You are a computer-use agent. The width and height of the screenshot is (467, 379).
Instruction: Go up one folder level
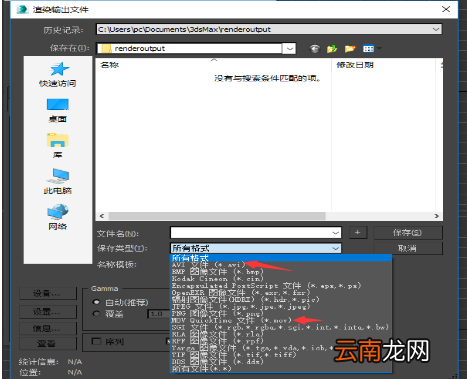(332, 49)
